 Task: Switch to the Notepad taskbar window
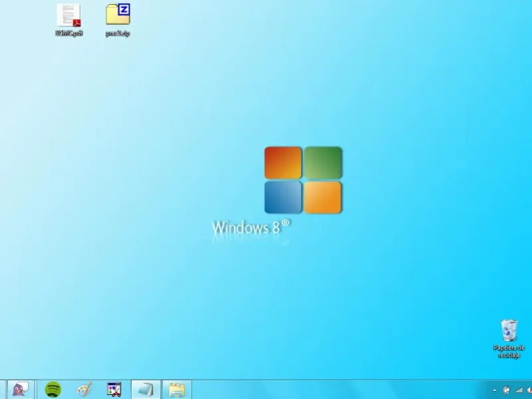146,389
